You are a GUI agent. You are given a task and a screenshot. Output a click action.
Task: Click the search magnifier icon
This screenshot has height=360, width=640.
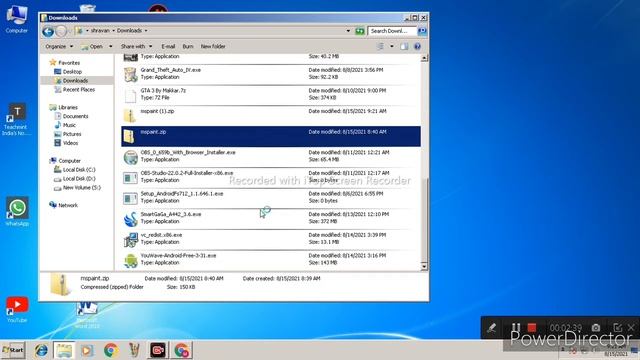pyautogui.click(x=422, y=31)
